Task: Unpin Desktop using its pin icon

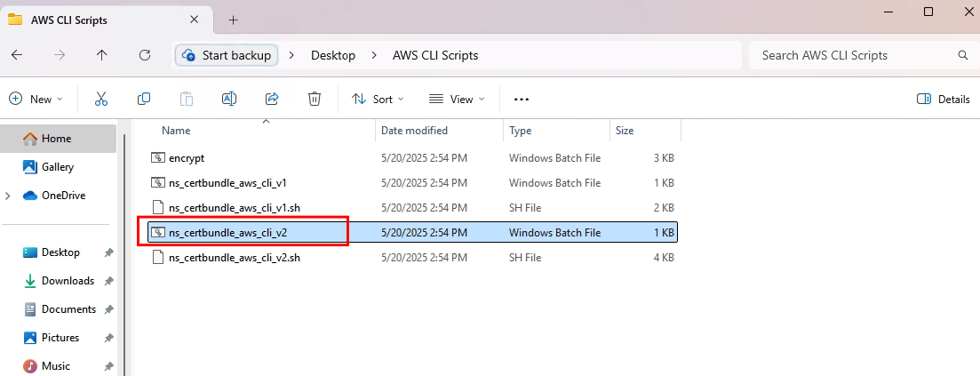Action: (x=108, y=252)
